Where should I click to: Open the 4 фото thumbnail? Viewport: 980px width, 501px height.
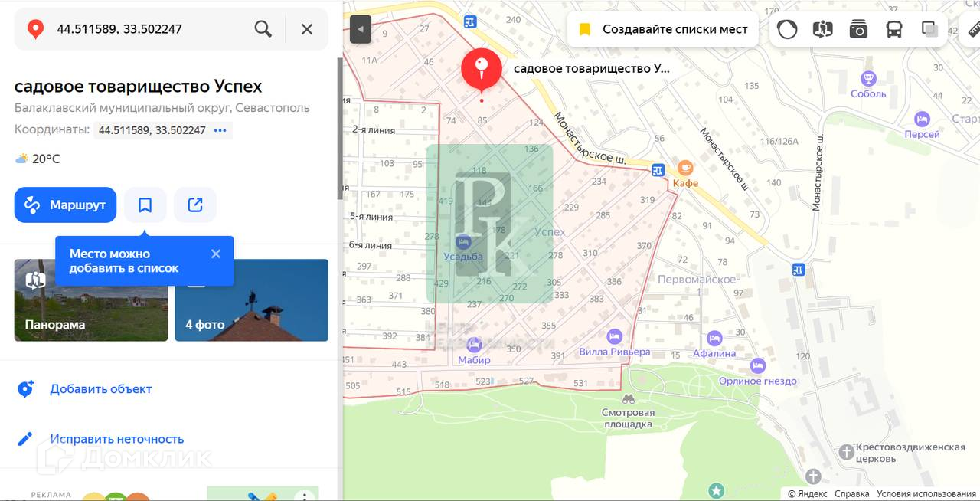tap(252, 300)
